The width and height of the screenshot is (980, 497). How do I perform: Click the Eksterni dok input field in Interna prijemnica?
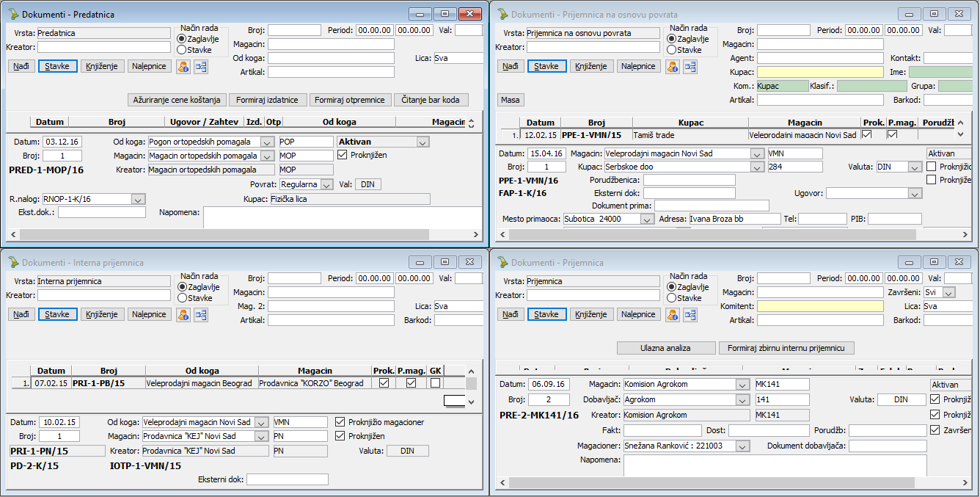click(x=288, y=479)
